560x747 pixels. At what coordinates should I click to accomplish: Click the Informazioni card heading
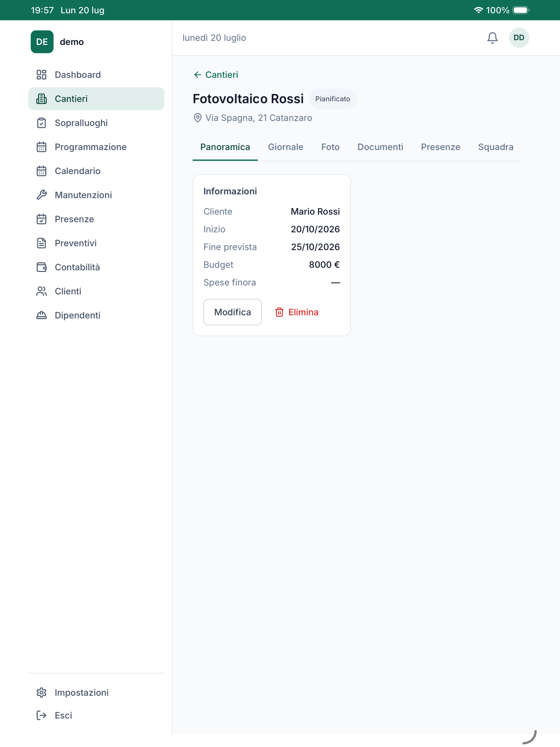point(230,191)
